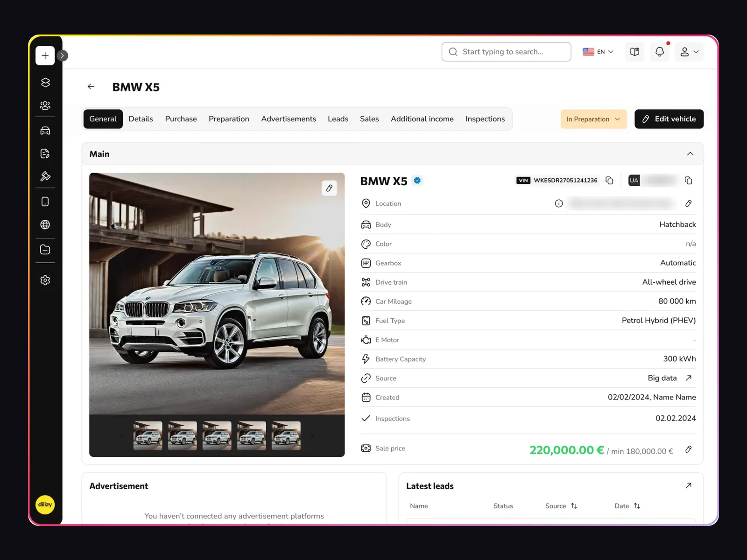Screen dimensions: 747x560
Task: Copy the UA license plate
Action: click(688, 181)
